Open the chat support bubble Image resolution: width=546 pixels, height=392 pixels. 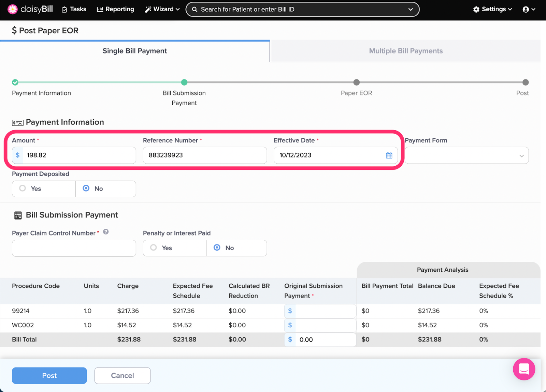click(524, 369)
